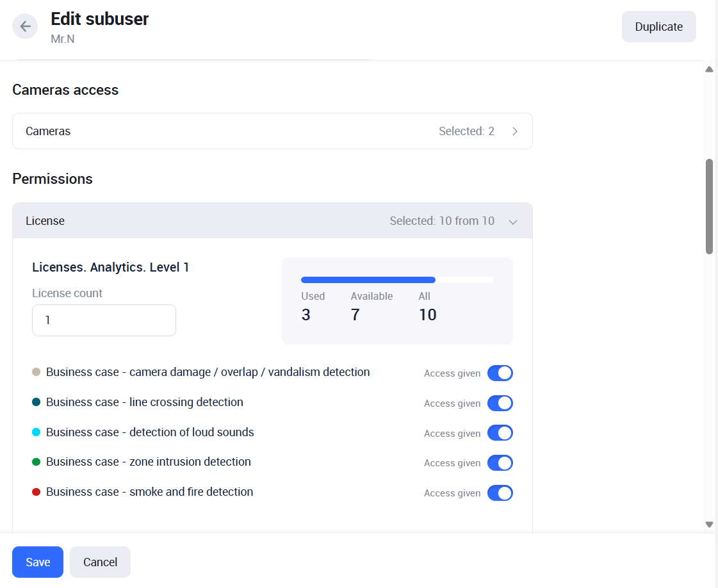718x588 pixels.
Task: Click the cyan loud sounds color dot
Action: pos(37,432)
